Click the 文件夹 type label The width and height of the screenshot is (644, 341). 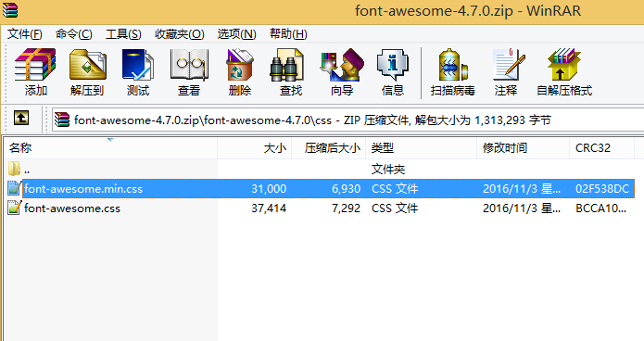pos(388,169)
